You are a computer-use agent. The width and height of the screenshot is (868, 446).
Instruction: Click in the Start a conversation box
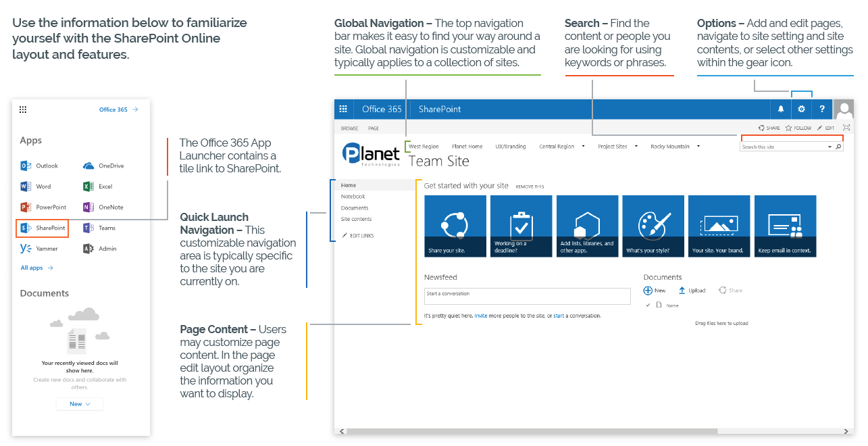pos(528,296)
